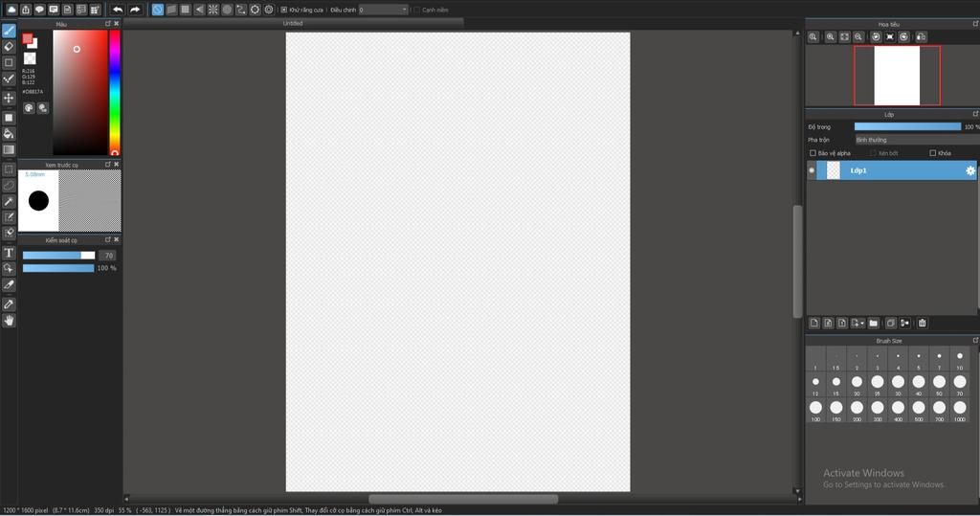
Task: Select the Lasso tool
Action: pos(9,186)
